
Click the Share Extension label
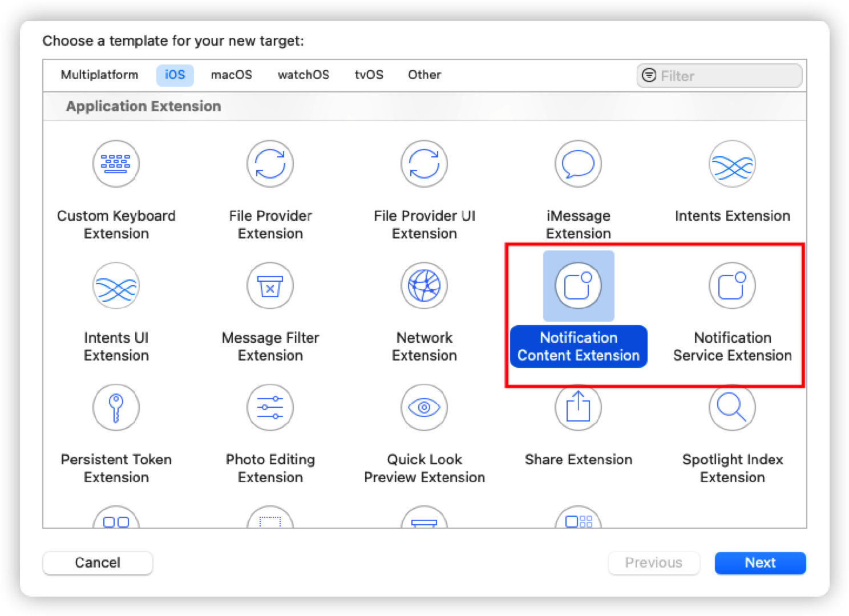(x=578, y=460)
